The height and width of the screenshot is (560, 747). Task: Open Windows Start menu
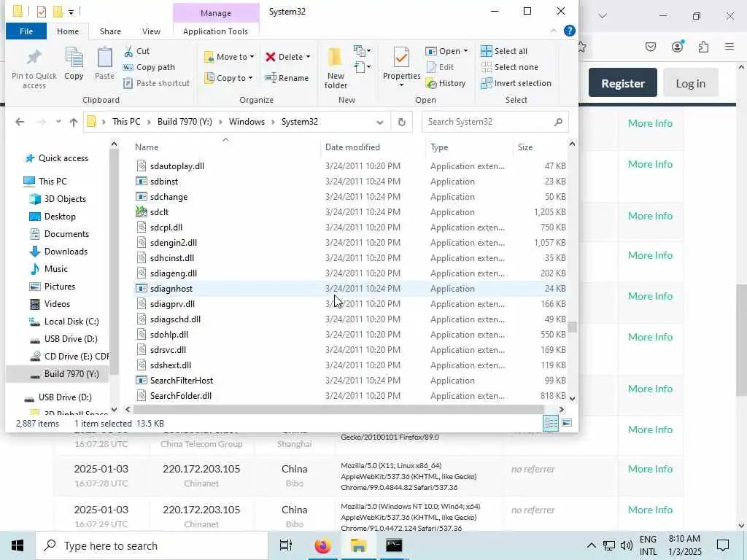click(x=18, y=545)
